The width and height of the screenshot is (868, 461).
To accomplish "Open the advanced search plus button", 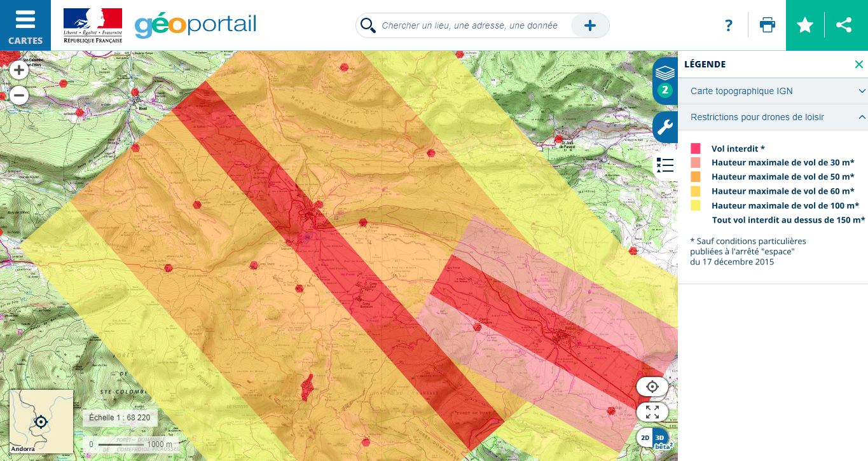I will (590, 25).
